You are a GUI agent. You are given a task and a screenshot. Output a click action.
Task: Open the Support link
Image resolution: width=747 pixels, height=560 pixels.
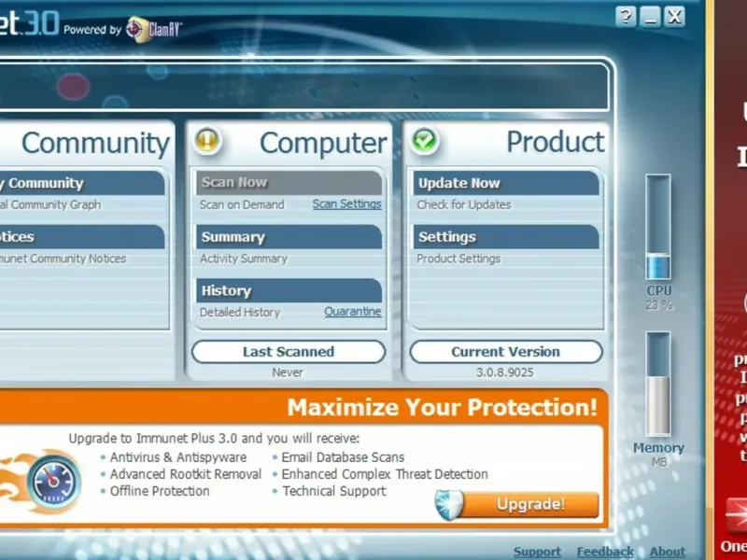click(x=537, y=552)
